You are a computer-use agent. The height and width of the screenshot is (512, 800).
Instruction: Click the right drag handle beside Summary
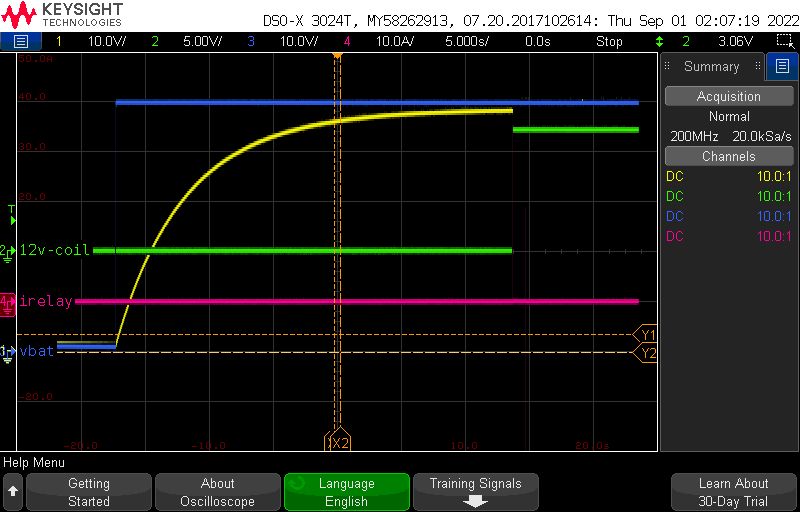[758, 66]
